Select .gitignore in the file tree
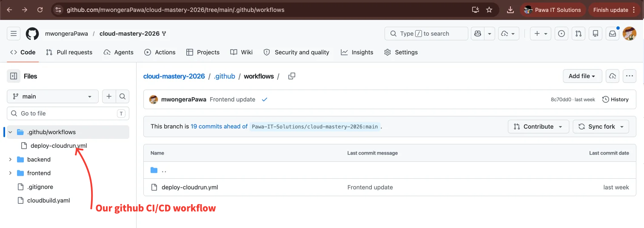 click(x=40, y=187)
